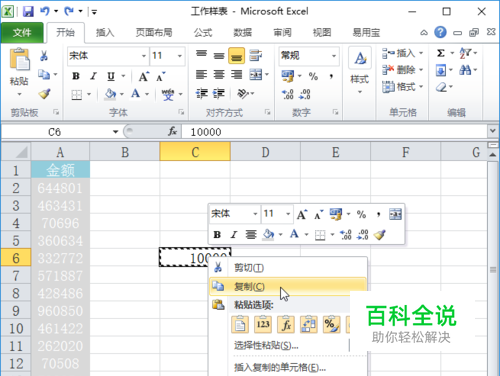Switch to 公式 Formulas tab
The image size is (500, 376).
coord(203,32)
